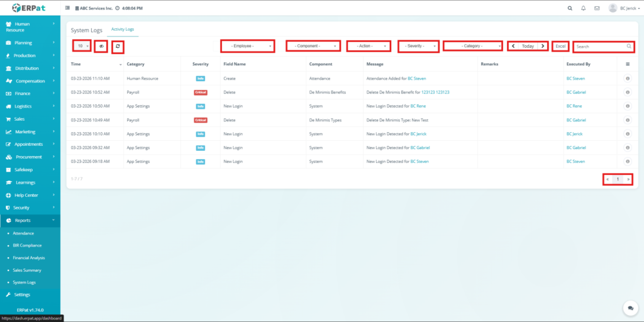644x322 pixels.
Task: Expand the Category filter dropdown
Action: point(472,47)
